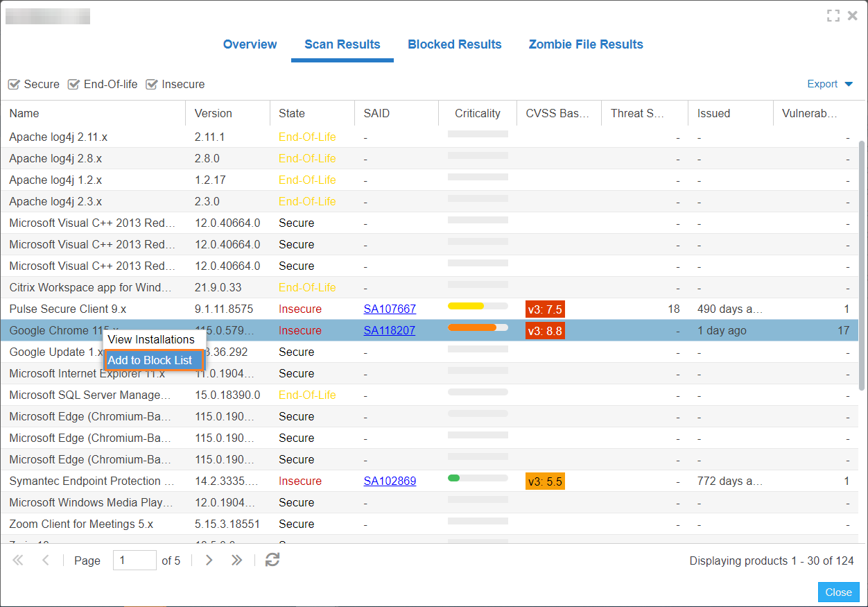Sort by the Vulnerabilities column header
The image size is (868, 607).
coord(815,114)
